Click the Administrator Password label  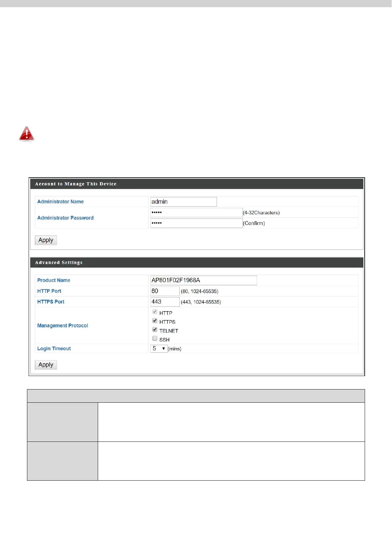[65, 218]
